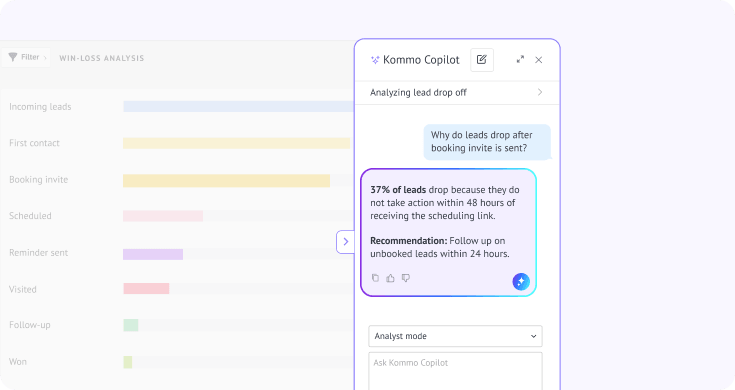Click the Booking invite label
The height and width of the screenshot is (390, 735).
[38, 180]
